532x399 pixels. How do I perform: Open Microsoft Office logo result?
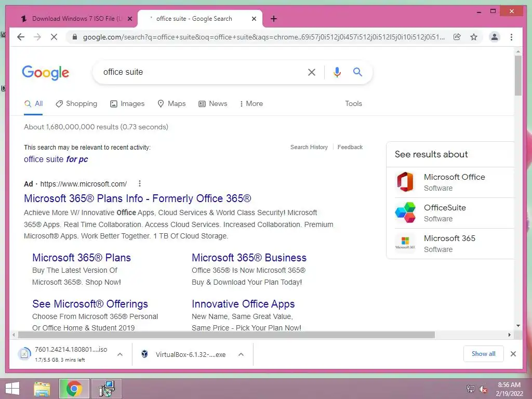pyautogui.click(x=405, y=182)
